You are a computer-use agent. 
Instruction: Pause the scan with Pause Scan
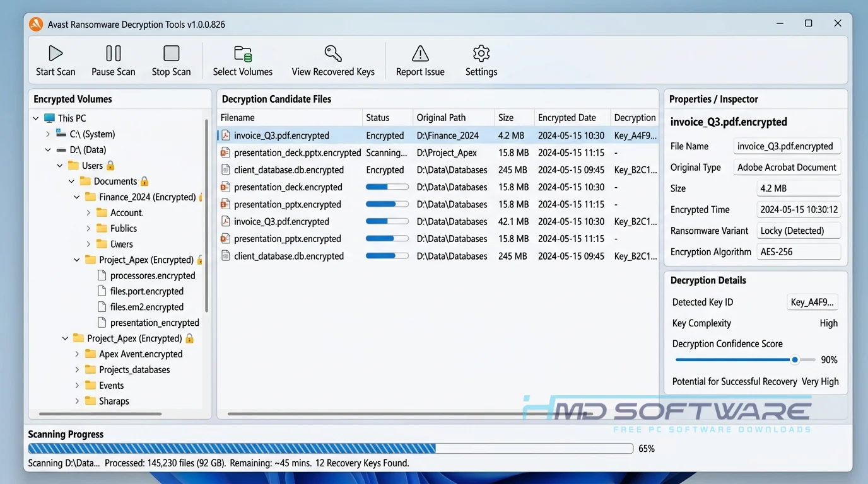pyautogui.click(x=114, y=61)
